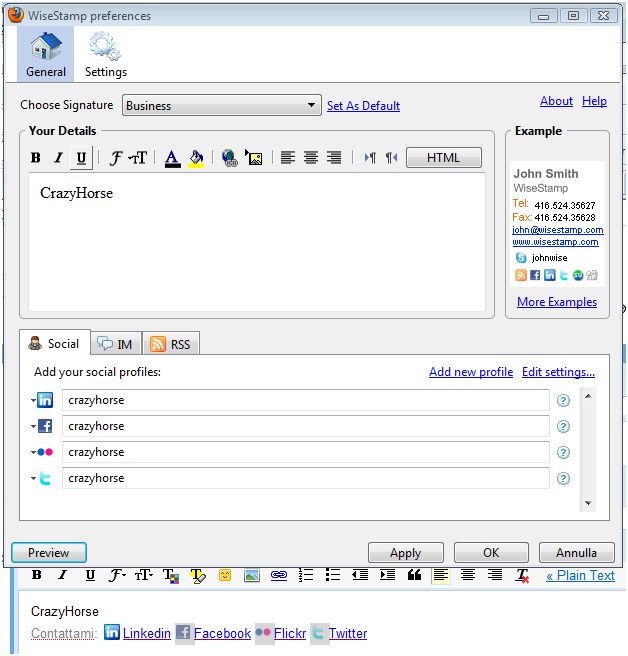Viewport: 628px width, 656px height.
Task: Open the font family picker icon
Action: pos(115,158)
